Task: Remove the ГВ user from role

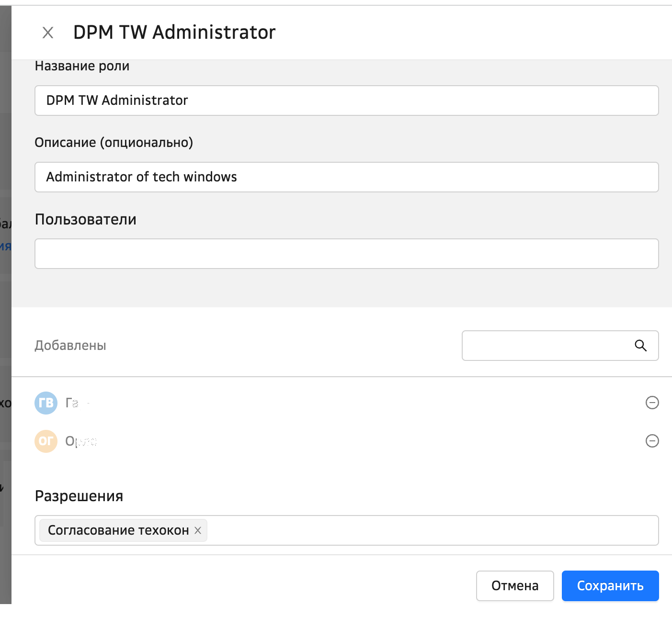Action: (652, 403)
